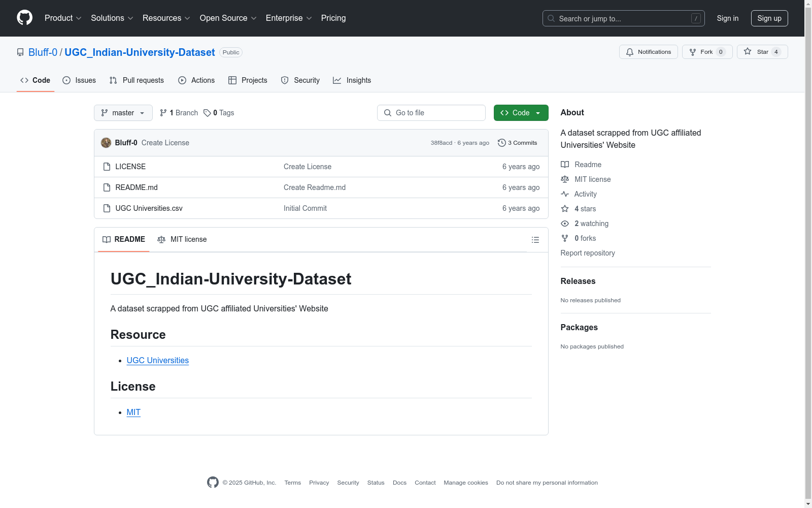Click Manage cookies in footer

tap(466, 483)
